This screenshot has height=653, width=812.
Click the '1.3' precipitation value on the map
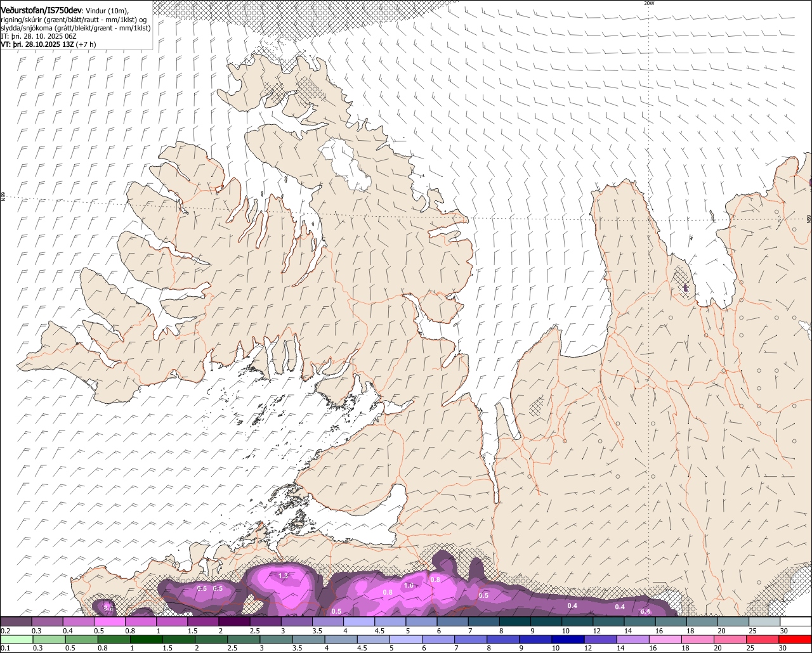284,576
